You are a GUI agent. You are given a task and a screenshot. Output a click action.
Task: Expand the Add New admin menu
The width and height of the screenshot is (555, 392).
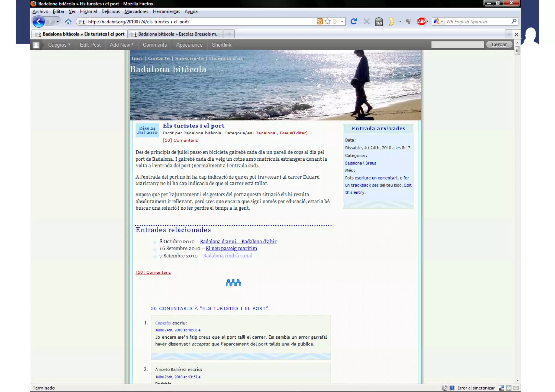tap(122, 45)
